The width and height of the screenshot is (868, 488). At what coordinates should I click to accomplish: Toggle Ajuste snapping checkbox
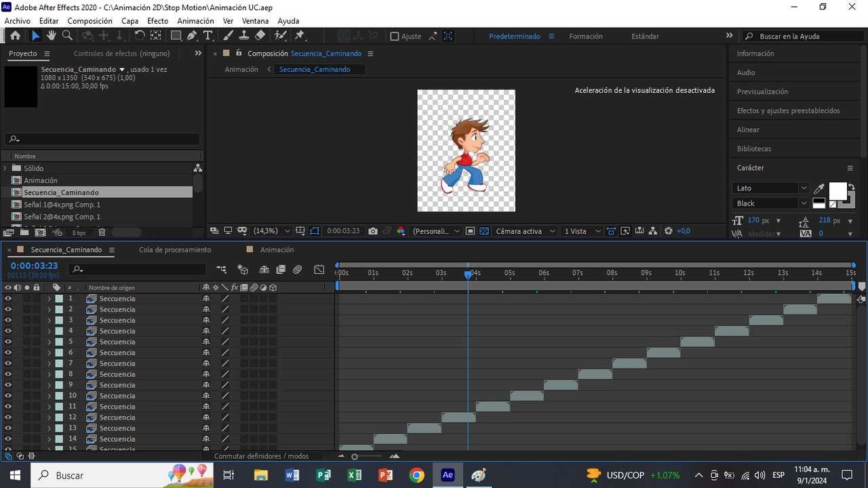coord(395,36)
